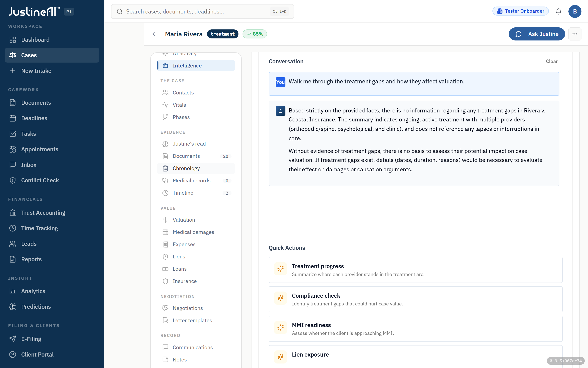Viewport: 588px width, 368px height.
Task: Focus the search cases input field
Action: 202,11
